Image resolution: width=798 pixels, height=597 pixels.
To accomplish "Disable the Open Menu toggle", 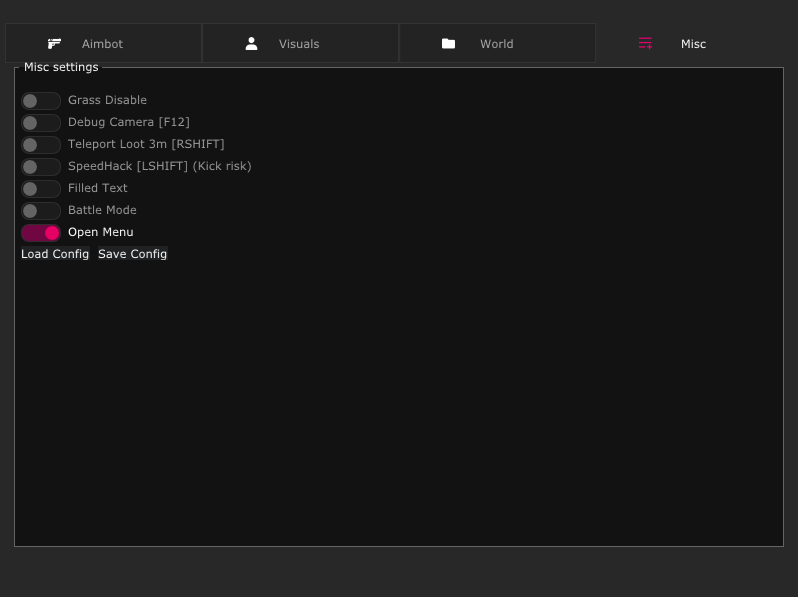I will (41, 233).
